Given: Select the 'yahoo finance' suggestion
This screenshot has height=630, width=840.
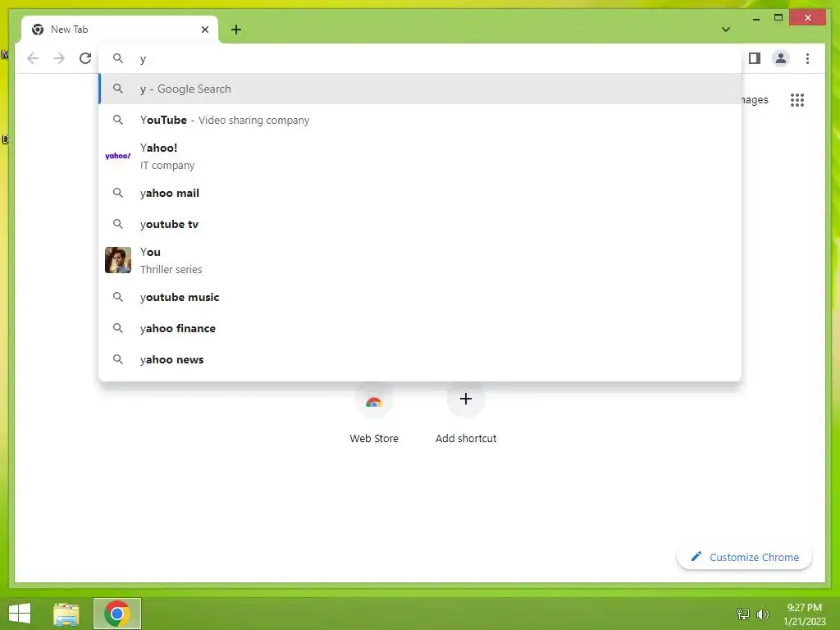Looking at the screenshot, I should pyautogui.click(x=421, y=328).
